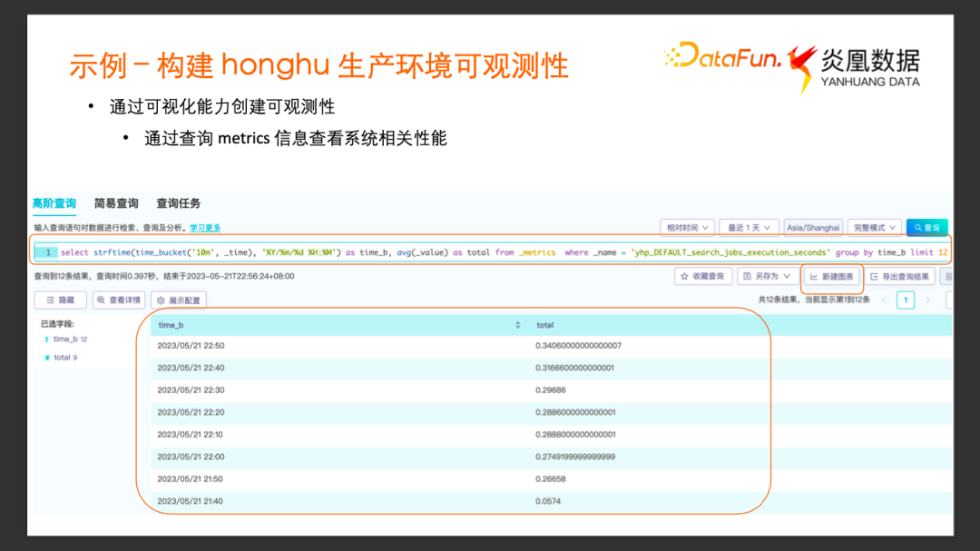Click the value 0.2888000000000001

pyautogui.click(x=575, y=435)
